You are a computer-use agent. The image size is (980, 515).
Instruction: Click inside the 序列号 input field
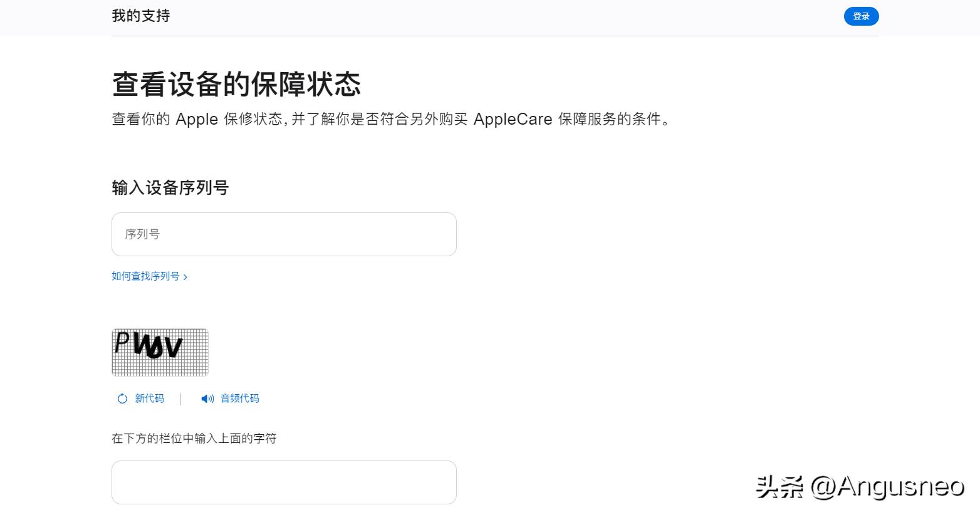coord(284,234)
